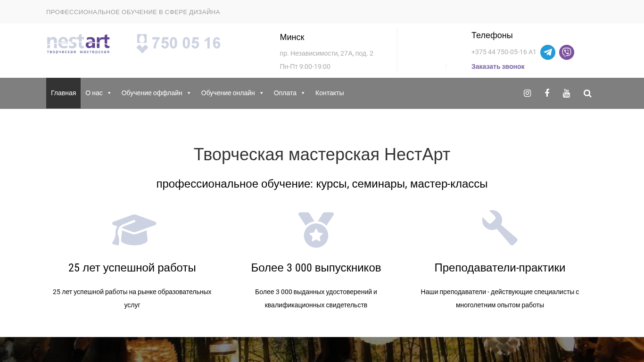644x362 pixels.
Task: Open the Telegram messenger icon
Action: 548,52
